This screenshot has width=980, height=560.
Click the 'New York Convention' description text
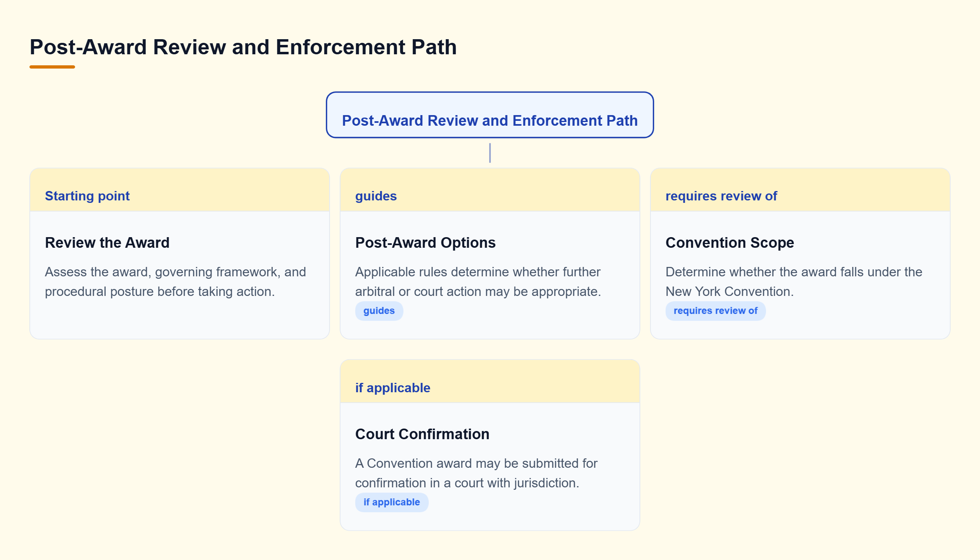[x=794, y=282]
